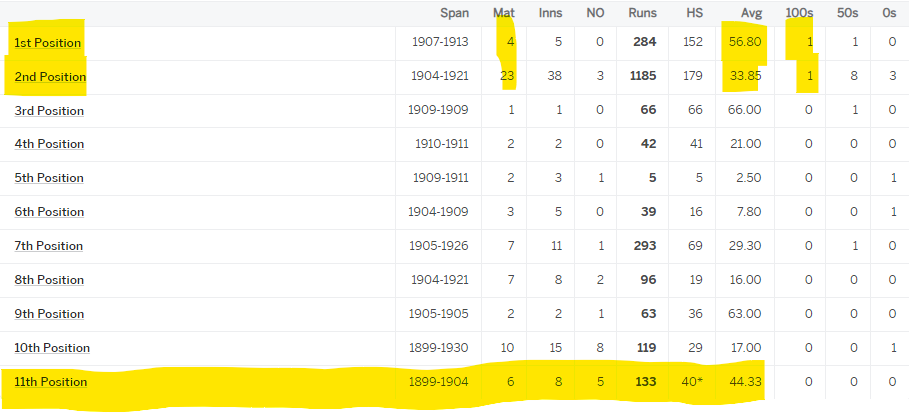Click the HS column header

click(x=694, y=13)
